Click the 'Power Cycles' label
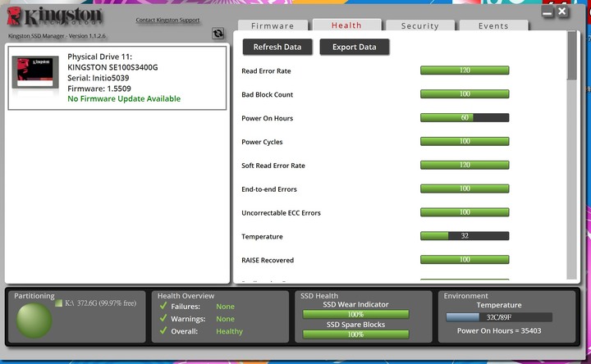Screen dimensions: 591x364 (x=262, y=142)
